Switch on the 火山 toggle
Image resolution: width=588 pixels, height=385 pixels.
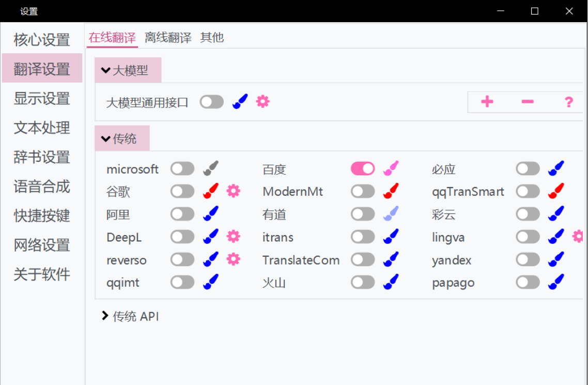[x=363, y=282]
